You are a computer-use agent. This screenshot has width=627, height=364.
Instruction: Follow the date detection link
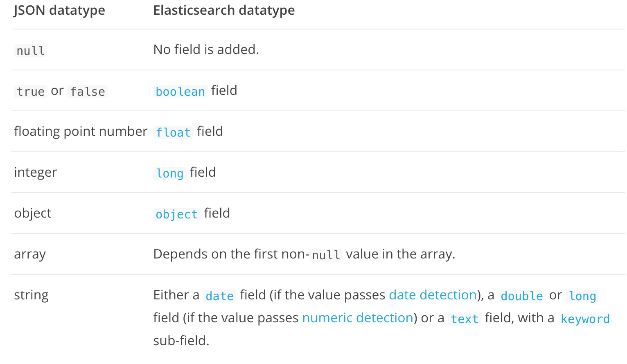point(433,295)
